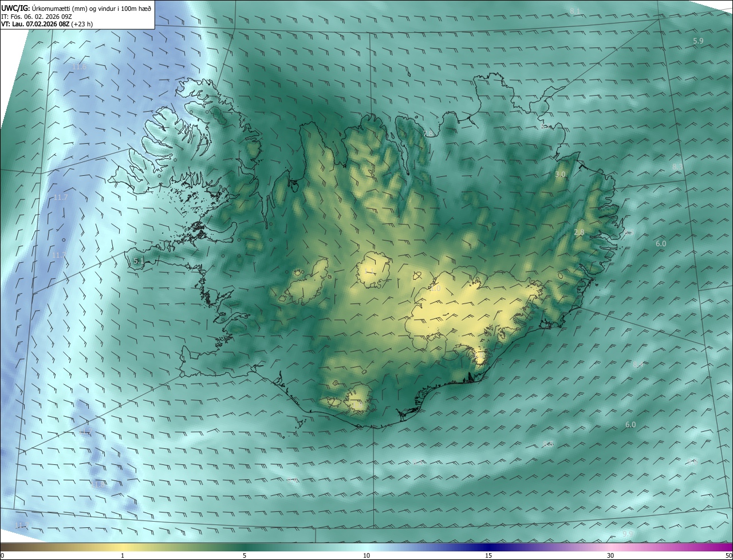The image size is (733, 560).
Task: Click the '15' label on the color scale
Action: pos(488,555)
